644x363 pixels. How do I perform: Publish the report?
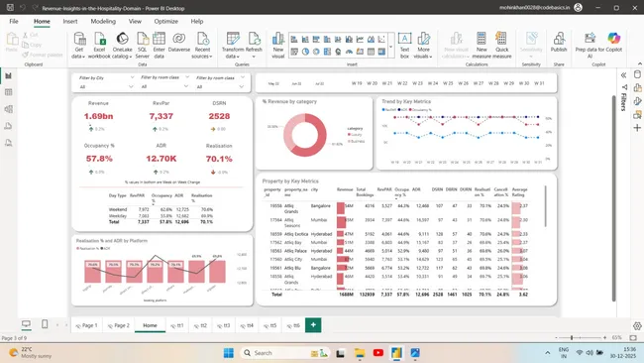pos(559,43)
